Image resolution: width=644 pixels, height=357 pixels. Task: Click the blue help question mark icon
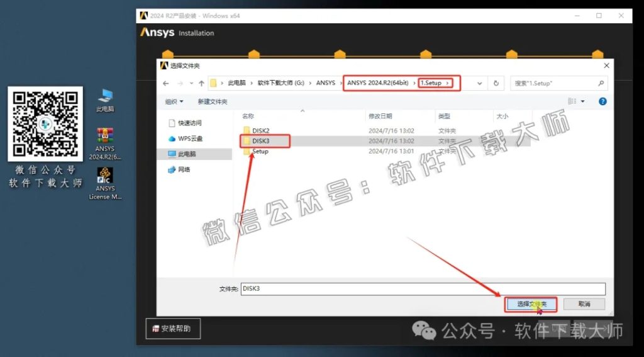coord(602,101)
